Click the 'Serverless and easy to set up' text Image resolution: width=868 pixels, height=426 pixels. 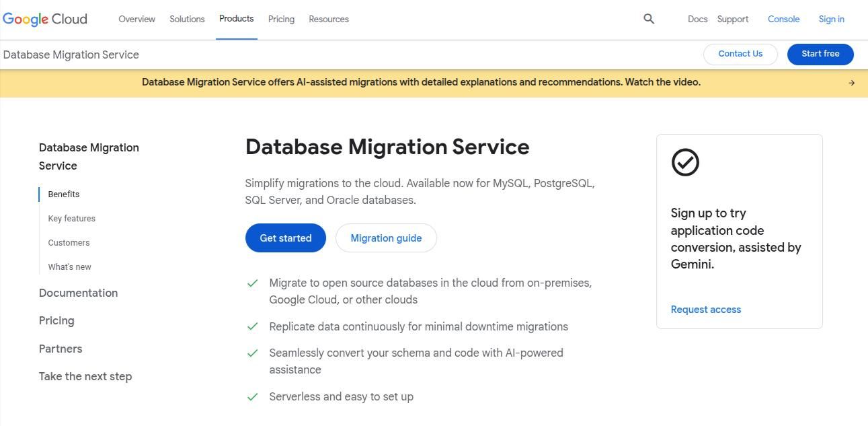342,396
